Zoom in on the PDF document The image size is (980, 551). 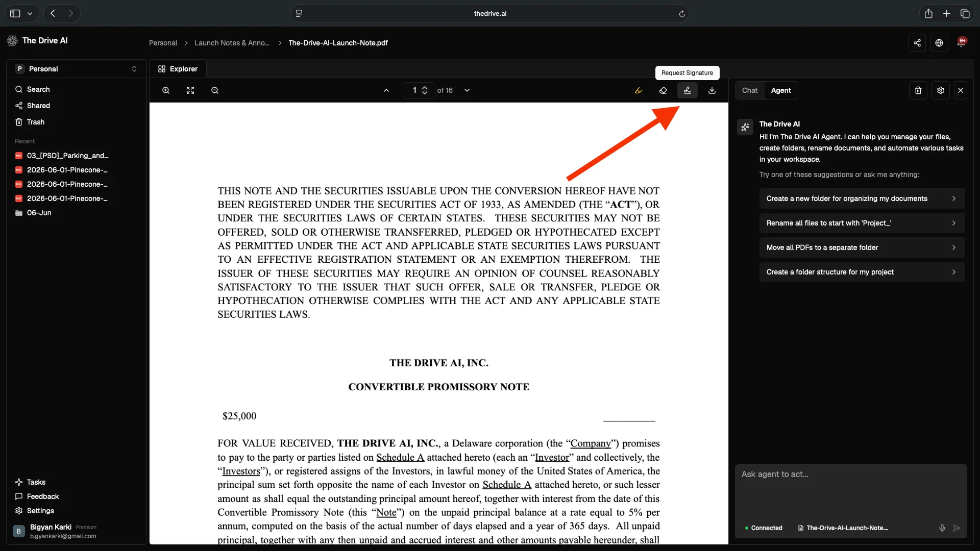pos(166,90)
